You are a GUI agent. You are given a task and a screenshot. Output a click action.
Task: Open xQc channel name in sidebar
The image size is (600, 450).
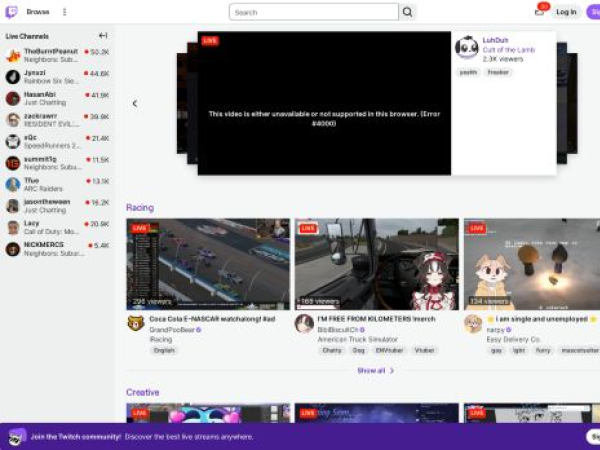click(x=30, y=137)
